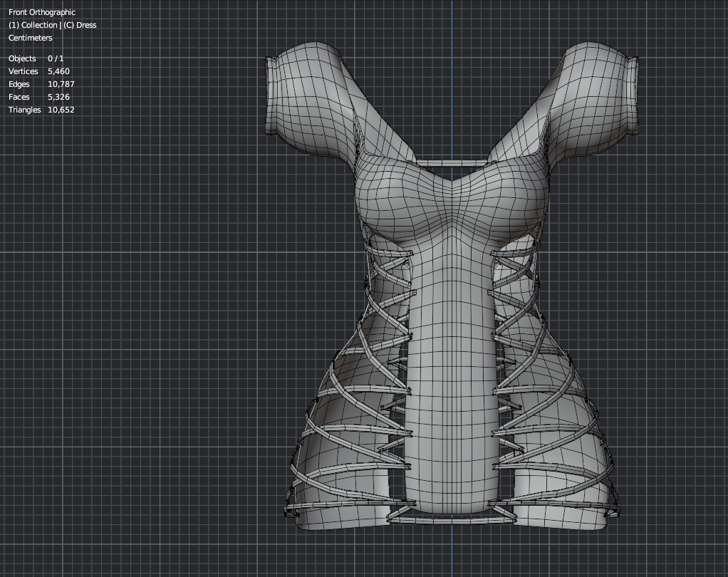Click the left sleeve's outer cuff edge
728x577 pixels.
click(x=270, y=96)
